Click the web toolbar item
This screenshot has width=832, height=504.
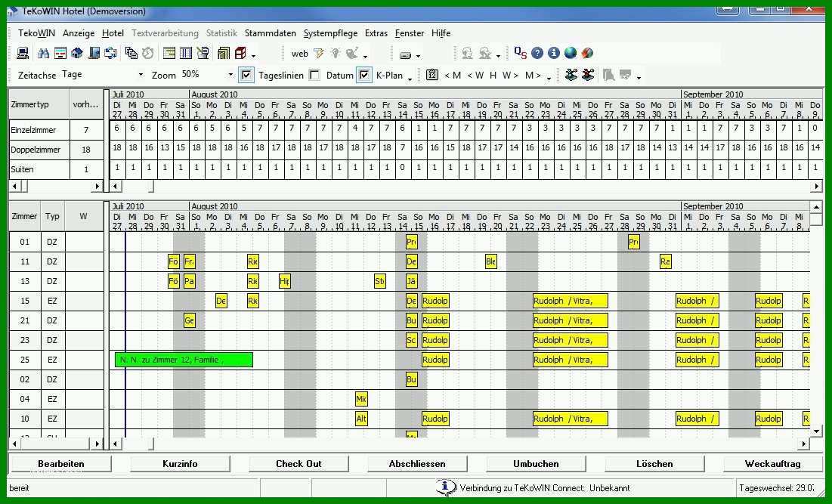[300, 54]
